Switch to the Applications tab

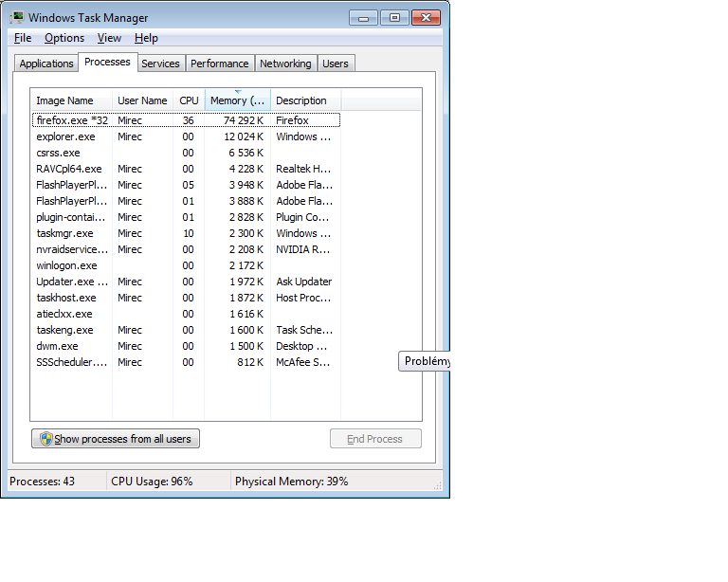45,64
